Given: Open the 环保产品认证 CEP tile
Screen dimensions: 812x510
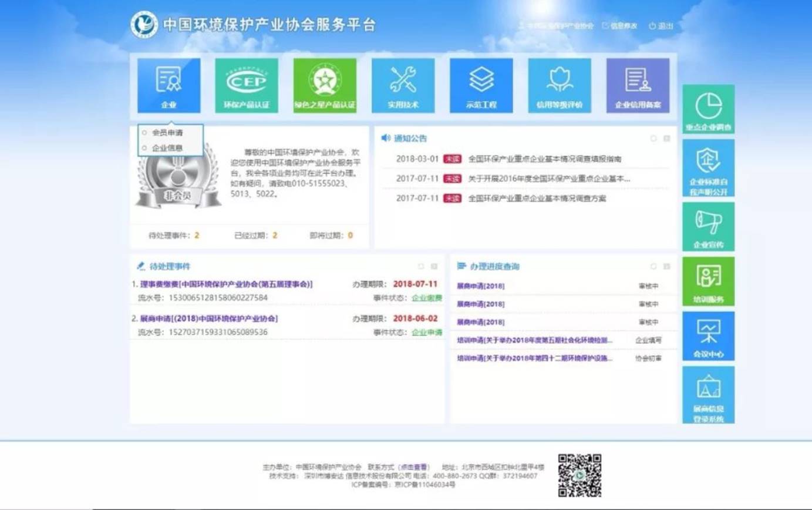Looking at the screenshot, I should tap(247, 85).
